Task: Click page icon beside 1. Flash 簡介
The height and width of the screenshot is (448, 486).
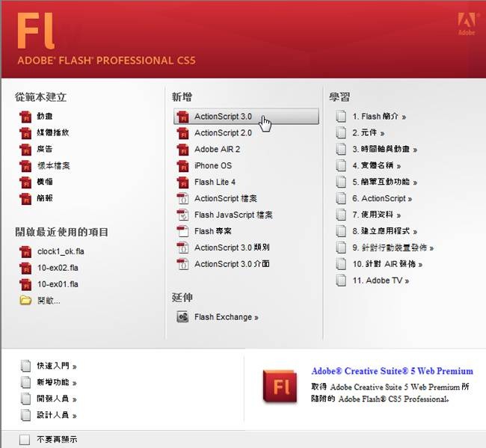Action: 341,117
